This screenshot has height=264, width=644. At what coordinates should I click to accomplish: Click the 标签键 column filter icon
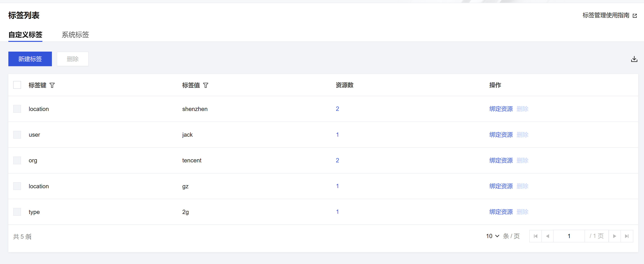(52, 85)
